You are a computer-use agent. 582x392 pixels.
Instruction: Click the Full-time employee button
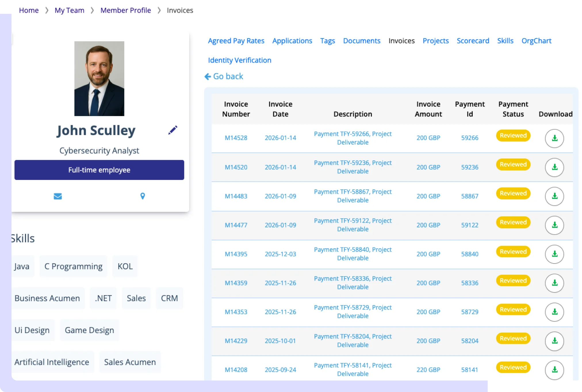(99, 170)
